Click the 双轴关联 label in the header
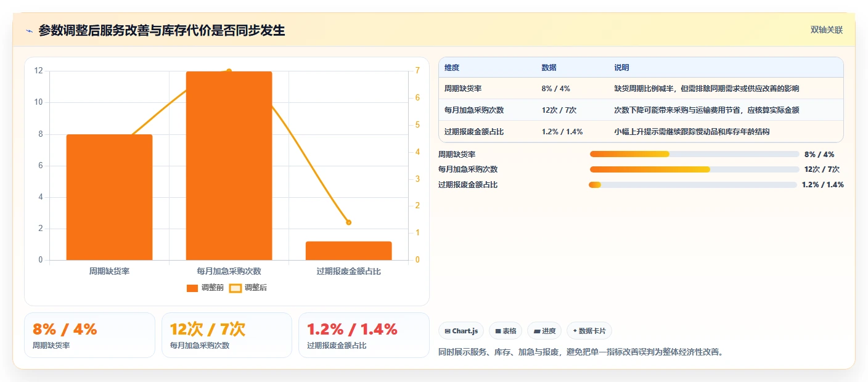This screenshot has width=868, height=382. [826, 30]
